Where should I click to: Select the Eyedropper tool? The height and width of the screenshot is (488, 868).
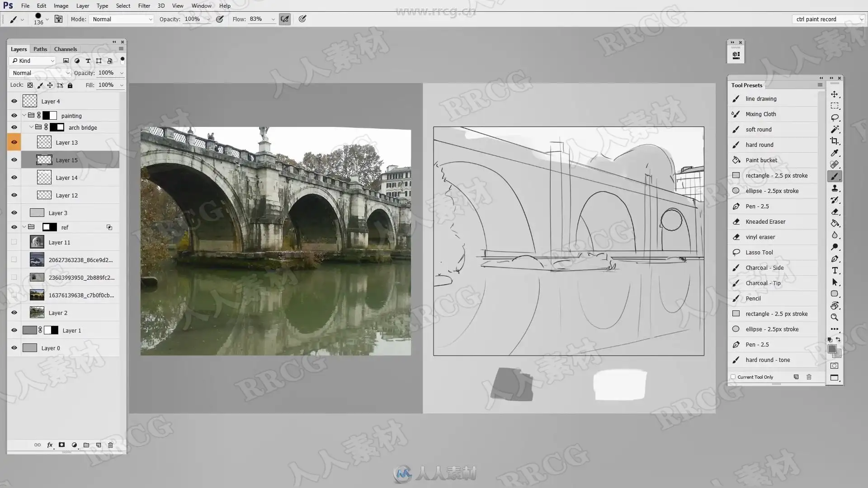pyautogui.click(x=835, y=153)
